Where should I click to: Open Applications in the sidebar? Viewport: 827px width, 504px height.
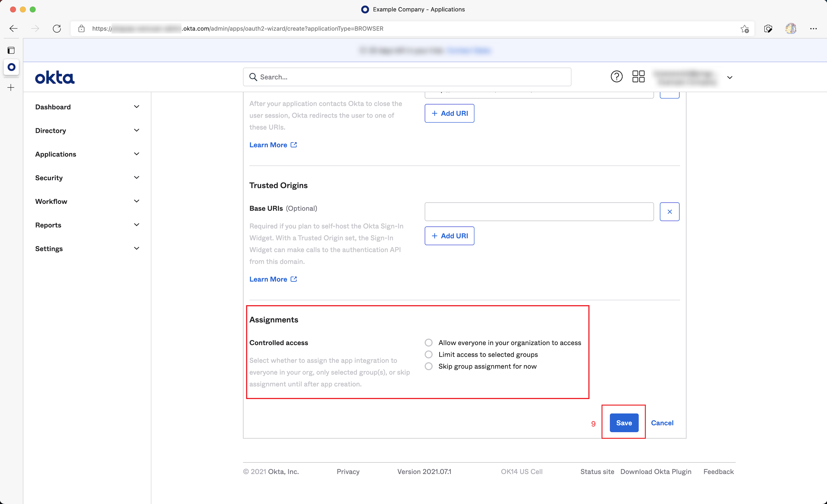pos(56,154)
